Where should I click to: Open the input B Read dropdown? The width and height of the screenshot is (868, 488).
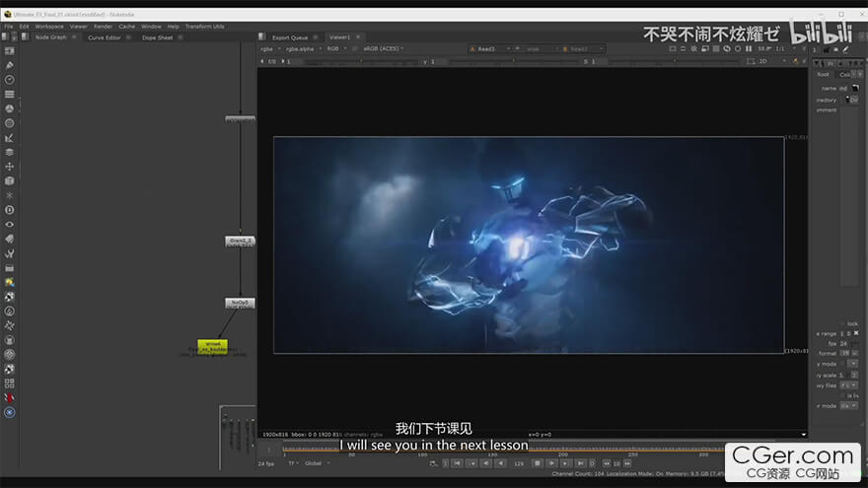pyautogui.click(x=583, y=49)
